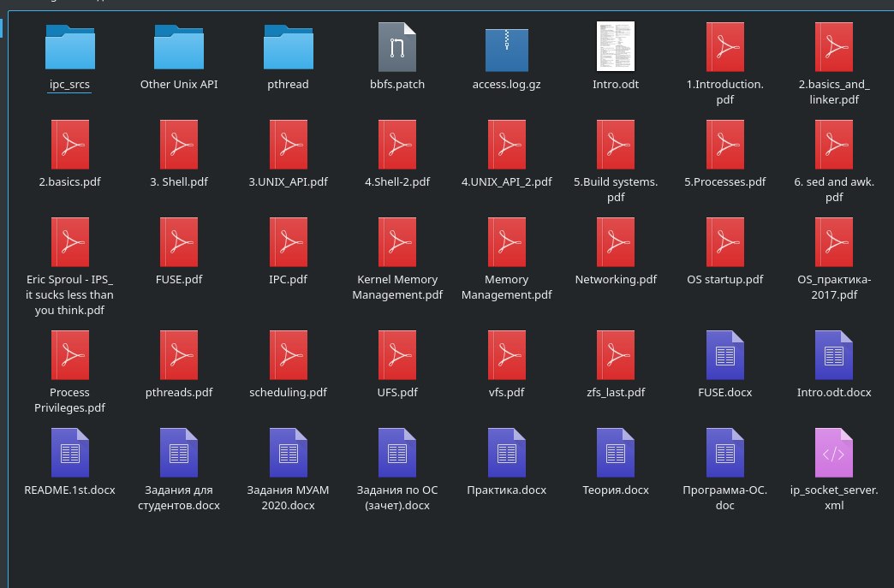Select the 1.Introduction.pdf icon
The height and width of the screenshot is (588, 894).
724,47
